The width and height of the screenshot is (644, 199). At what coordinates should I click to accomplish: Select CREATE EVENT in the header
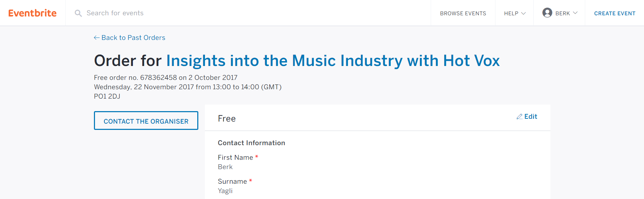click(x=614, y=14)
